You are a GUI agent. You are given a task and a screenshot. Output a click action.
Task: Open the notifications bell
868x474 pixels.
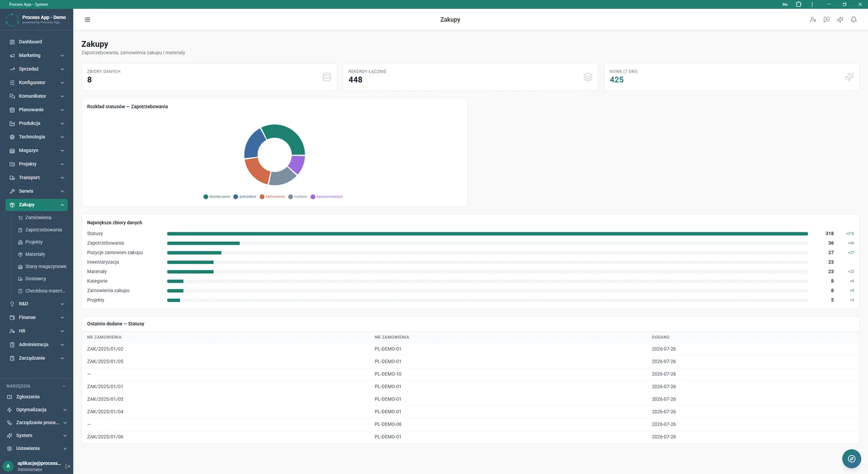tap(853, 20)
